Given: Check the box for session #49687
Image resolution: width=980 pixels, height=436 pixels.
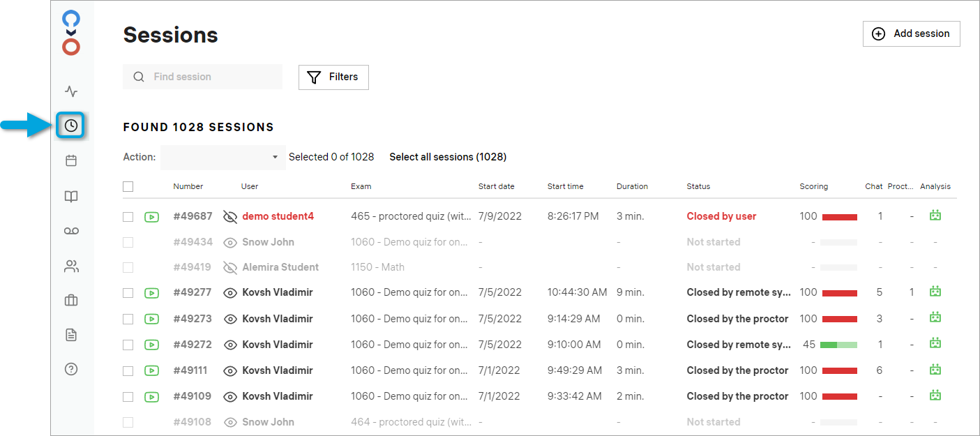Looking at the screenshot, I should pyautogui.click(x=128, y=217).
